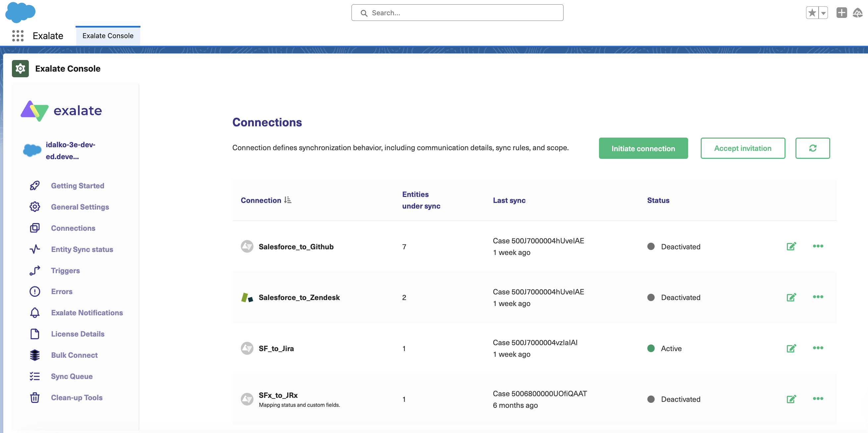Open Clean-up Tools page
The image size is (868, 433).
point(77,398)
